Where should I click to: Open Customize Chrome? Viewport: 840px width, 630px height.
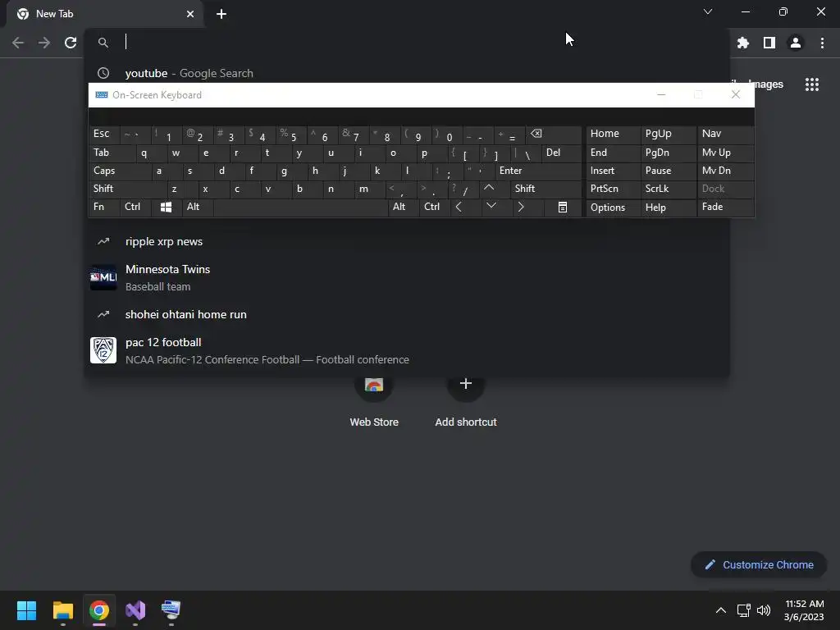point(759,564)
